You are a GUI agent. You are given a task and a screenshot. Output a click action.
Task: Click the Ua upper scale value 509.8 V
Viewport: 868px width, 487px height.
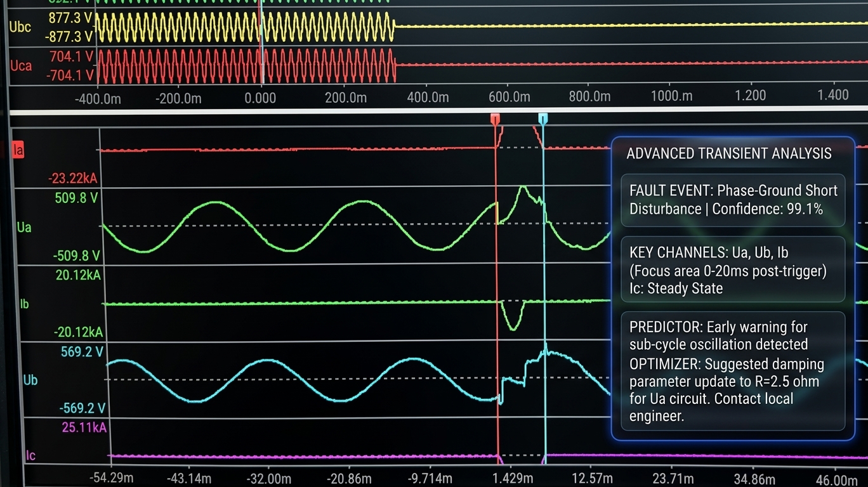click(77, 198)
